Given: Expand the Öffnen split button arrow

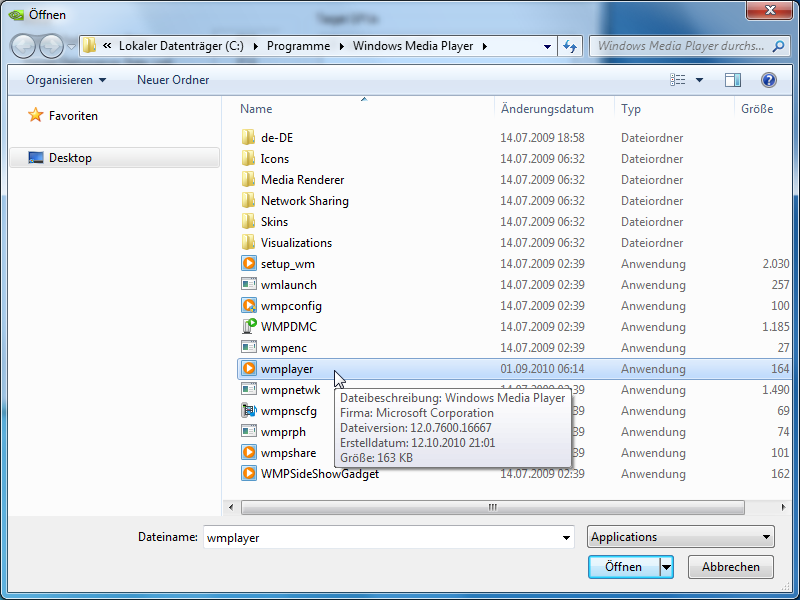Looking at the screenshot, I should pyautogui.click(x=666, y=567).
